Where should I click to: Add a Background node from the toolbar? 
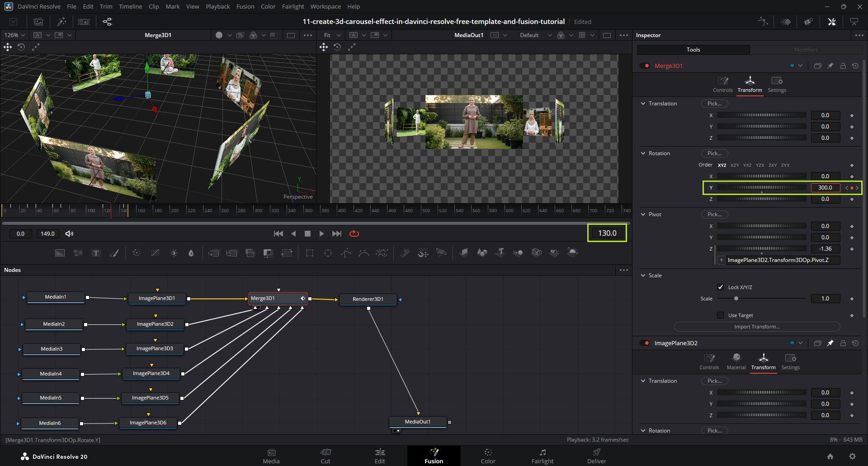point(60,253)
